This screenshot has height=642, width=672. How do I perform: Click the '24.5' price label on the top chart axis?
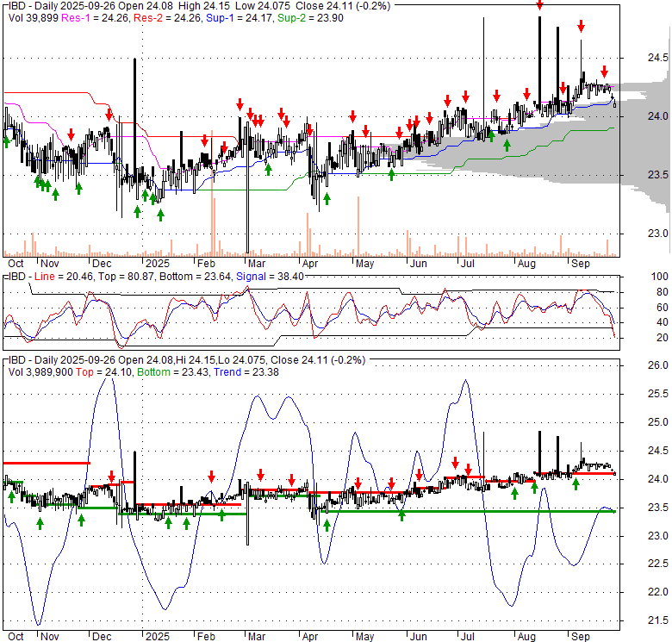click(x=657, y=58)
